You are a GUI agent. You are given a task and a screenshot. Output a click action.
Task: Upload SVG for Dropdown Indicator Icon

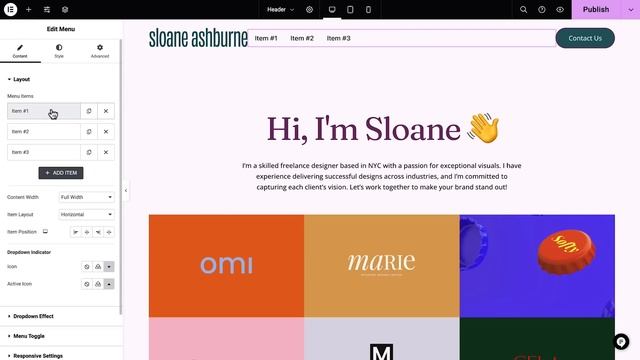(98, 267)
